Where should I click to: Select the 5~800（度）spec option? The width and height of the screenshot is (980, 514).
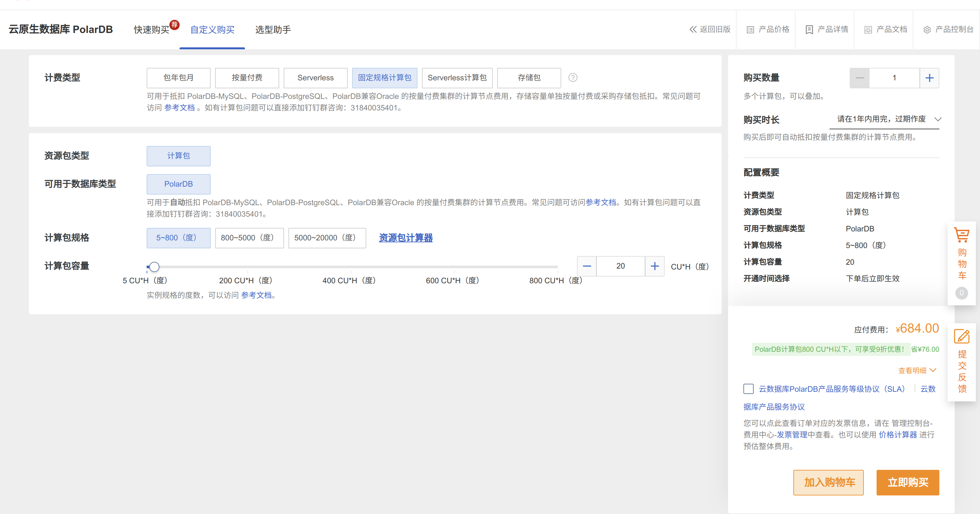[178, 238]
